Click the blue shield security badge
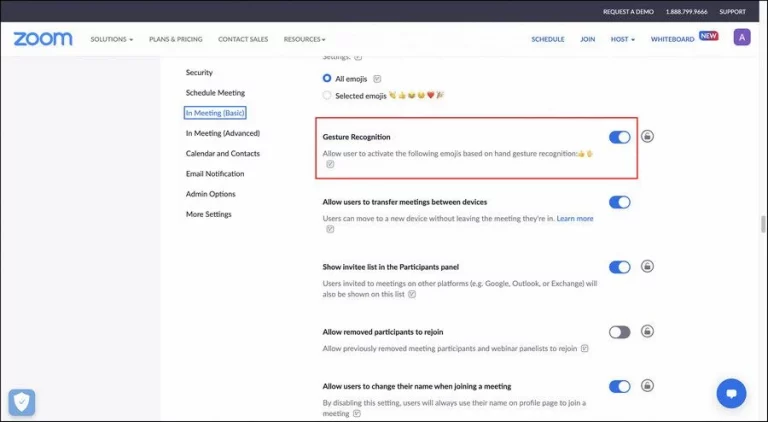 22,401
